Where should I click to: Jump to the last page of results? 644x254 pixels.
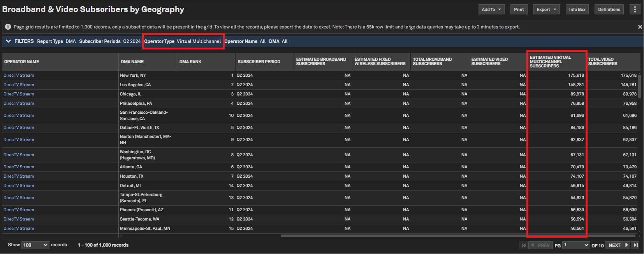click(635, 245)
